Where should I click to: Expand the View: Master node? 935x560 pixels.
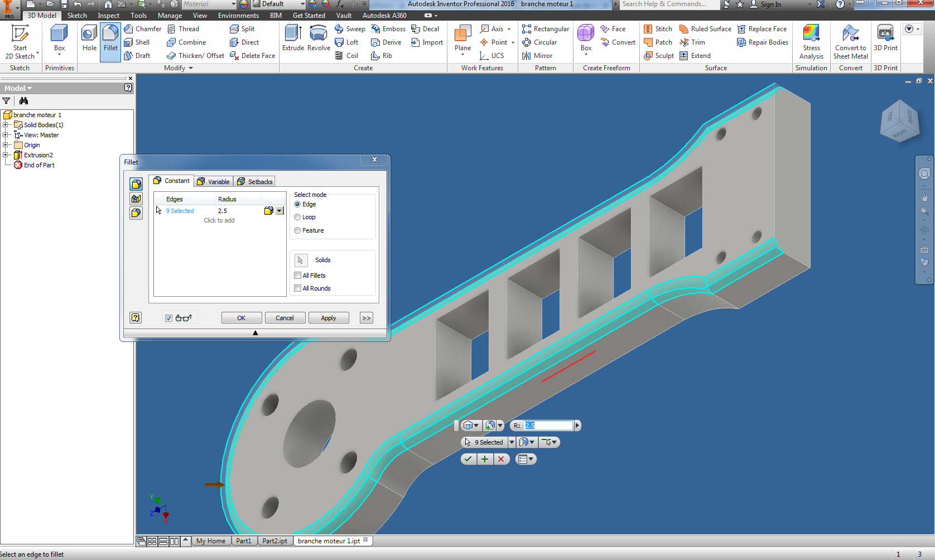click(6, 135)
